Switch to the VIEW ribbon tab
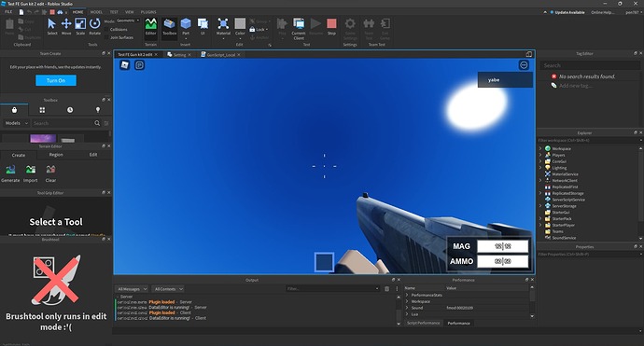The height and width of the screenshot is (346, 644). click(x=130, y=12)
